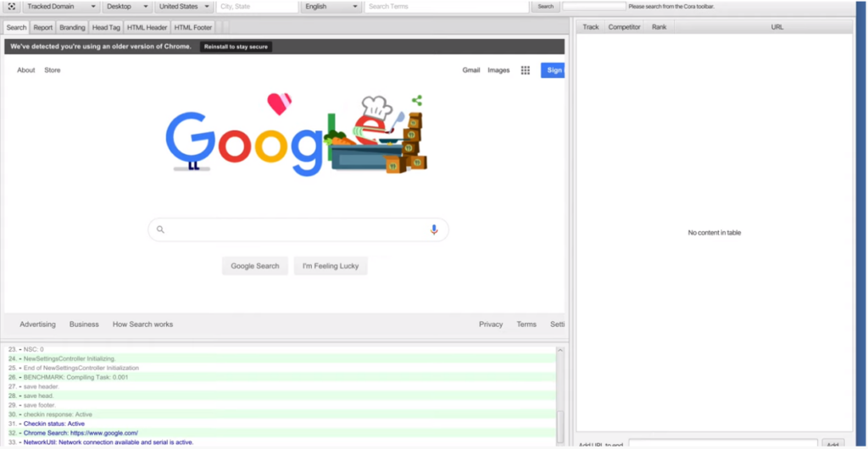Switch to the Report tab
The width and height of the screenshot is (868, 449).
coord(42,28)
